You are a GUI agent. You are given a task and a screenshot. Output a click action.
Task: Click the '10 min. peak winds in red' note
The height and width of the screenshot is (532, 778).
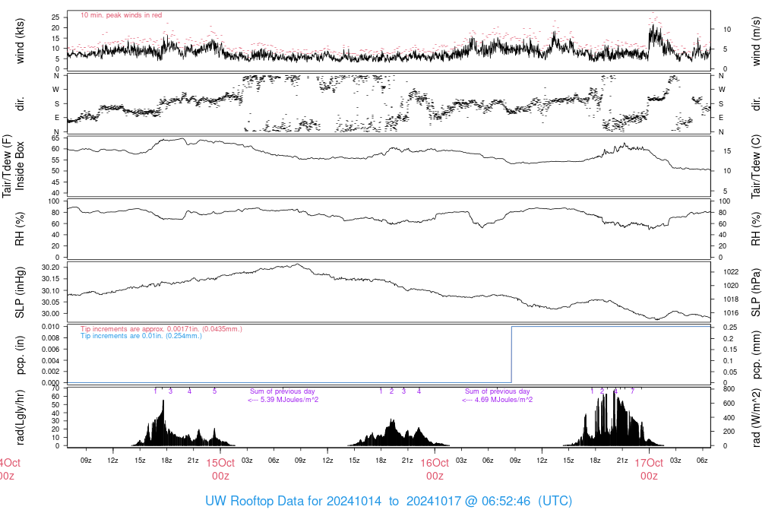coord(121,15)
